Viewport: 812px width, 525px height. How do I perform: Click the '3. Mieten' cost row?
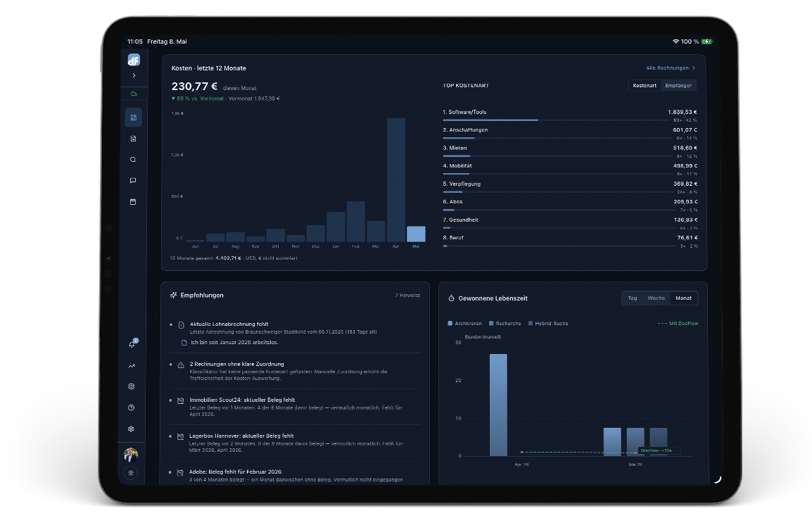[x=570, y=152]
